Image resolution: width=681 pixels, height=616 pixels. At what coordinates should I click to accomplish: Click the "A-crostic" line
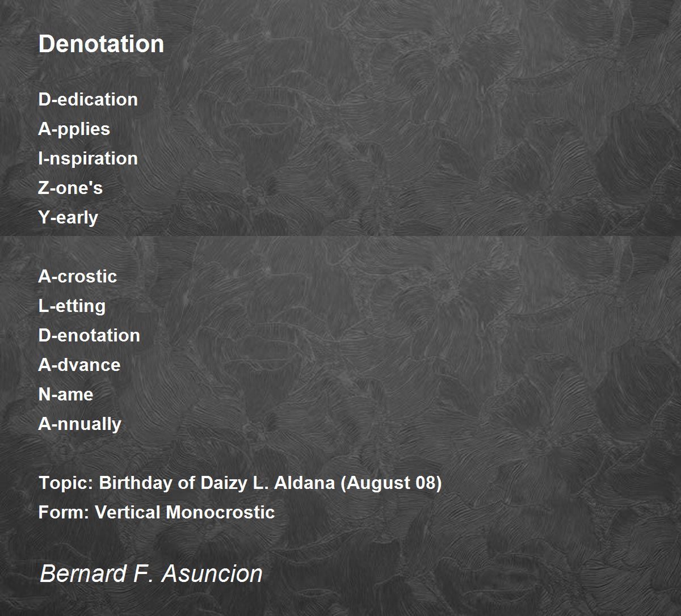click(78, 276)
